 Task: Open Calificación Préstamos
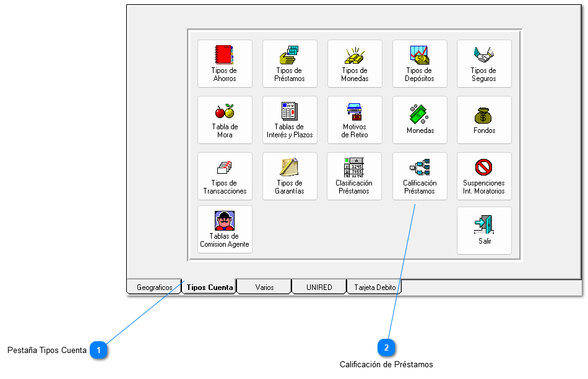(420, 176)
